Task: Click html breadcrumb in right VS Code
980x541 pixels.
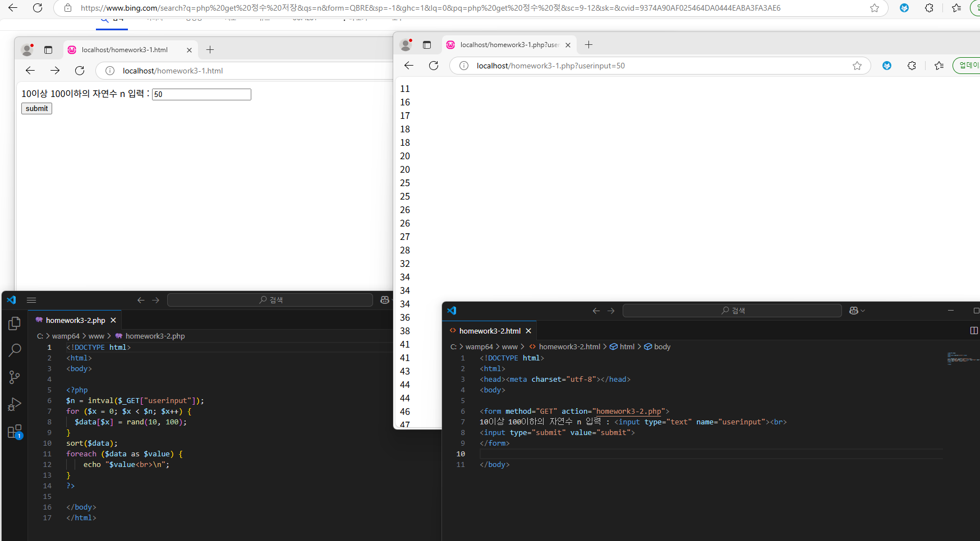Action: (622, 346)
